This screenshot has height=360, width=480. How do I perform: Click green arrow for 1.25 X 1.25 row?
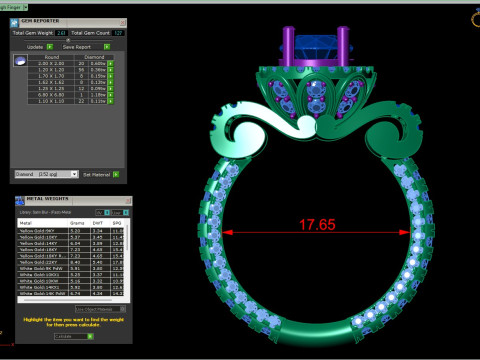(x=111, y=89)
